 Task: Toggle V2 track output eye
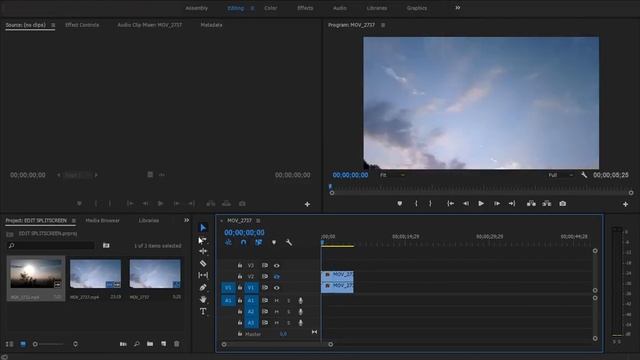click(277, 277)
